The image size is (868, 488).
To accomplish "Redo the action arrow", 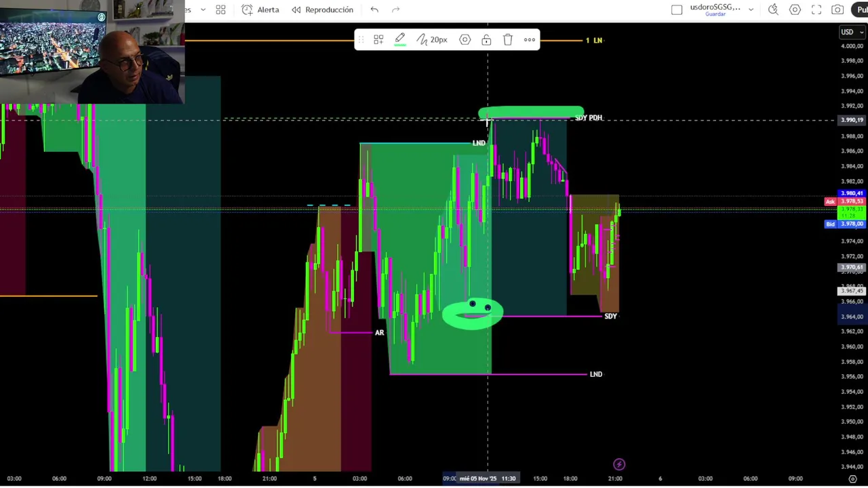I will [x=396, y=9].
